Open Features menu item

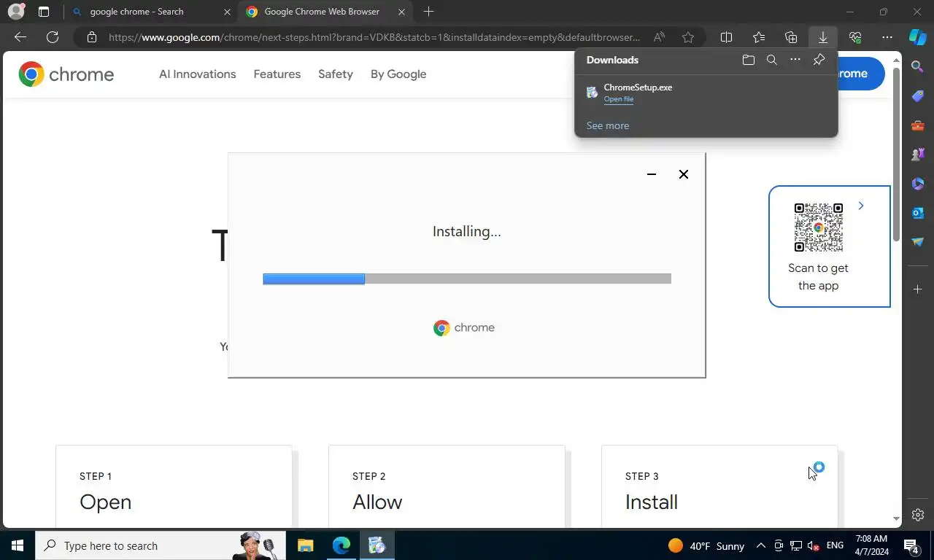click(x=277, y=74)
